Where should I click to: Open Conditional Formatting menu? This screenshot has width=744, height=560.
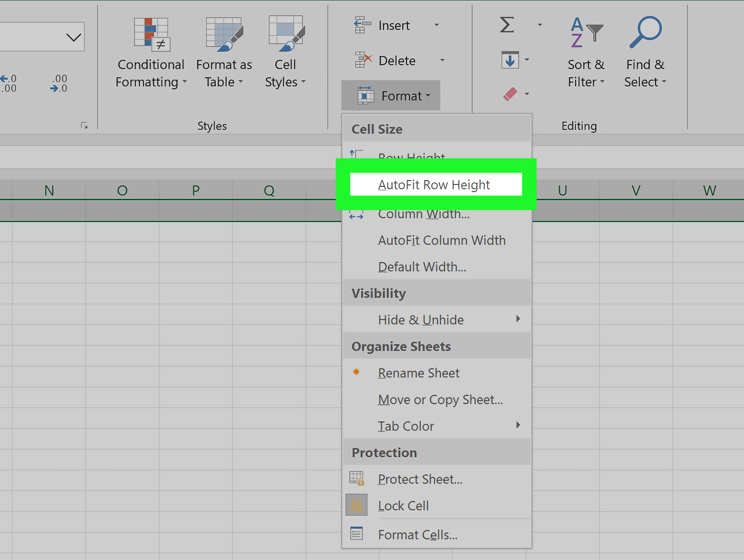pos(151,53)
